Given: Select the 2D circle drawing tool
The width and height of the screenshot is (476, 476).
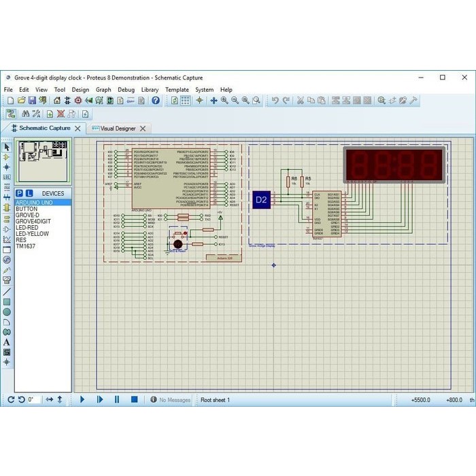Looking at the screenshot, I should 7,311.
